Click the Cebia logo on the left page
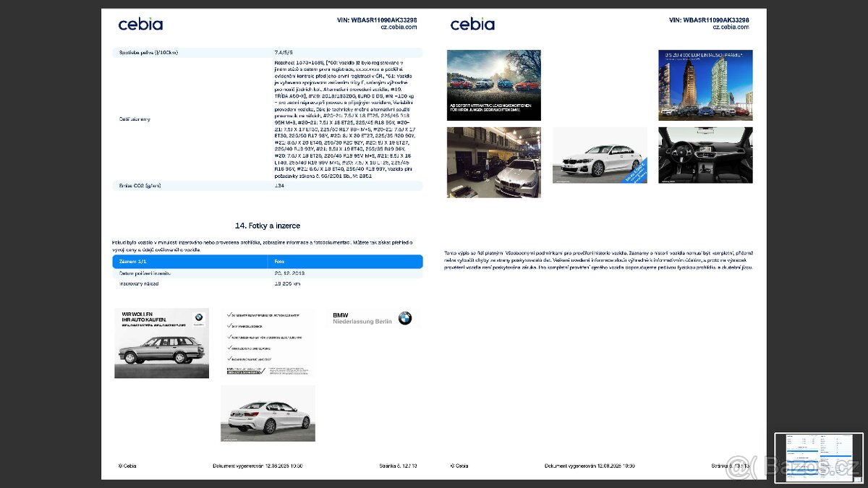 (140, 24)
